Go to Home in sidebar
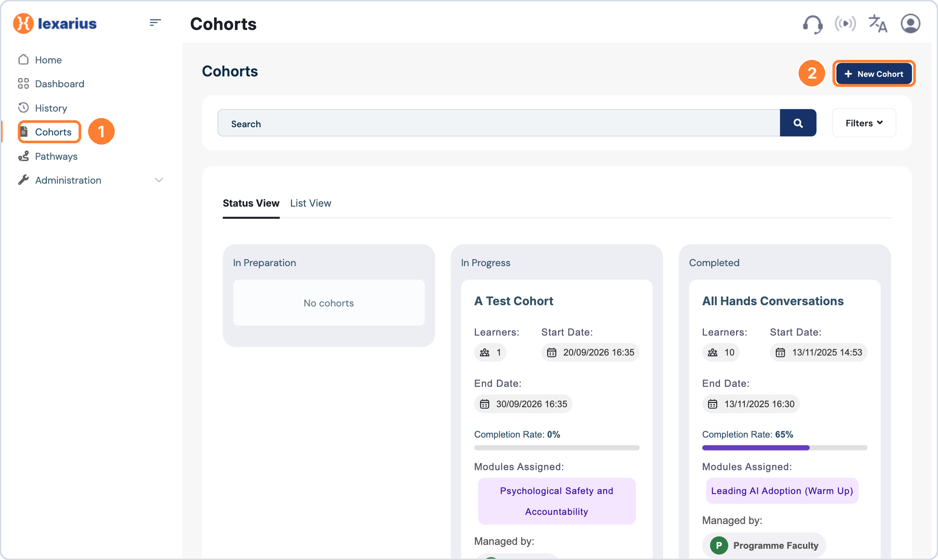The width and height of the screenshot is (938, 560). tap(48, 60)
